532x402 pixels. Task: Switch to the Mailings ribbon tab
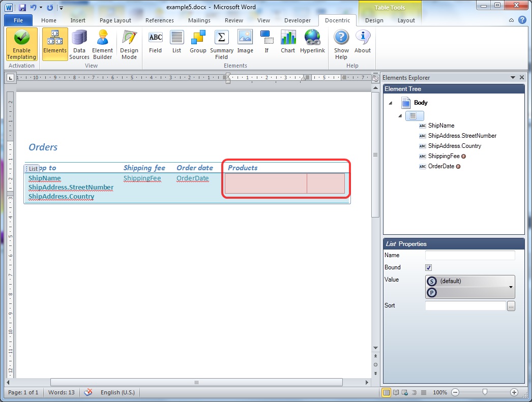(x=199, y=20)
